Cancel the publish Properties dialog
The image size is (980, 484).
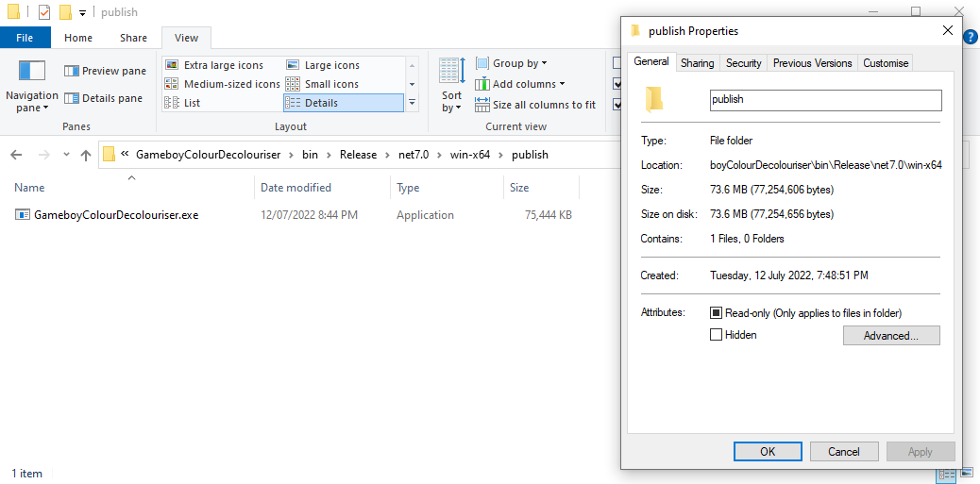point(844,452)
